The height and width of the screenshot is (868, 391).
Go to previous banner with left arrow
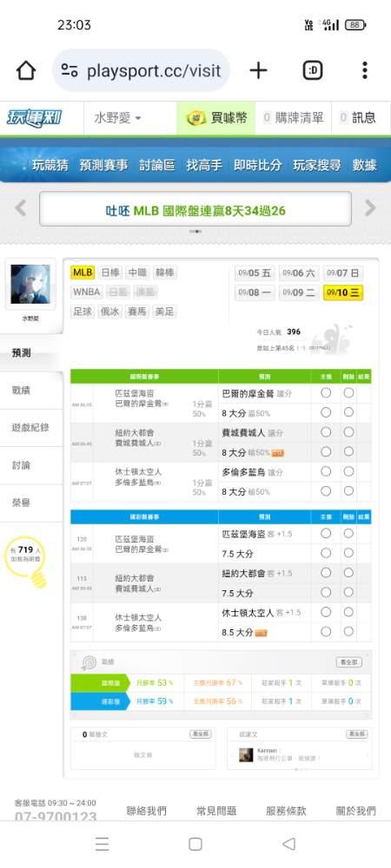[x=21, y=208]
